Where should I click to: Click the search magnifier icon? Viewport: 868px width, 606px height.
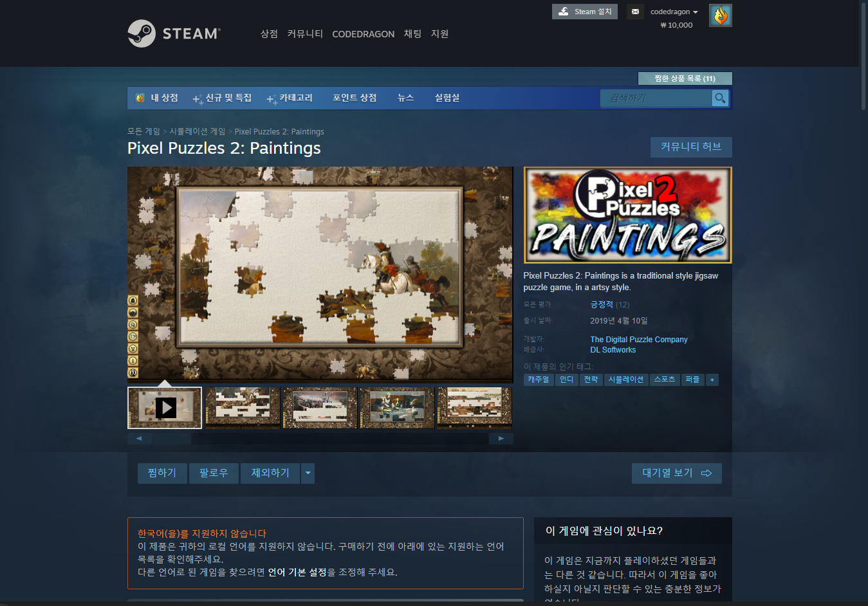(x=720, y=98)
